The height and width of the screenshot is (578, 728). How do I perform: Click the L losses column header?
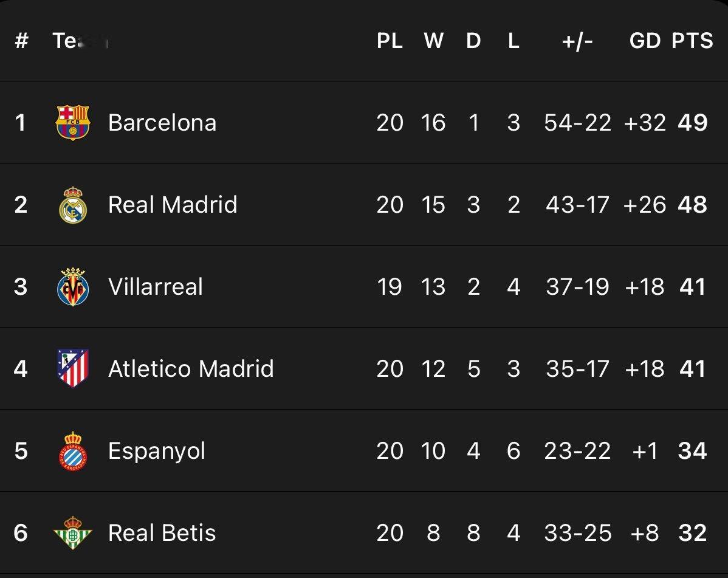513,41
